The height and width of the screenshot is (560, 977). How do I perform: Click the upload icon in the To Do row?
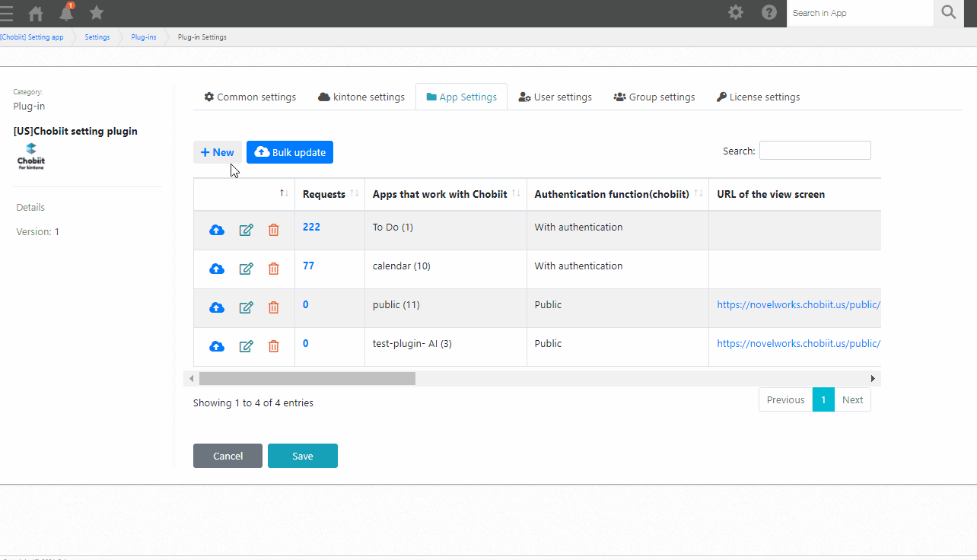point(217,230)
